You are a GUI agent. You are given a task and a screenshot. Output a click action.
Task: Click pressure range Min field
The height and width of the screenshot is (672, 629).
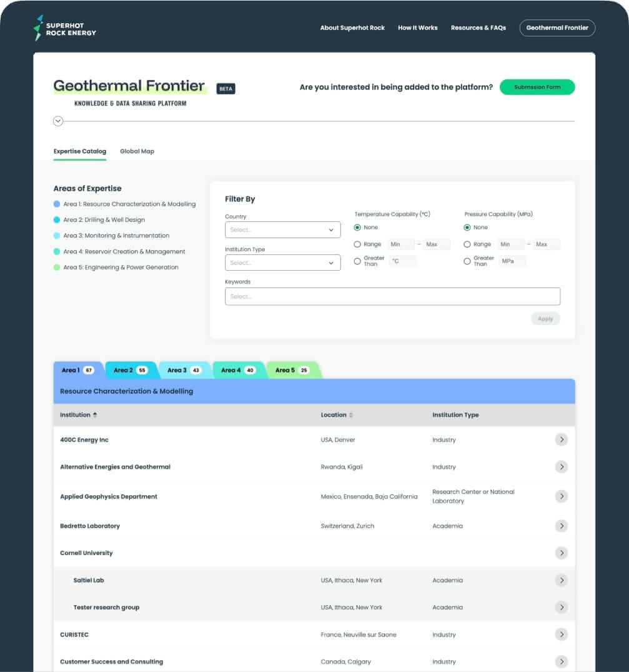click(x=511, y=244)
